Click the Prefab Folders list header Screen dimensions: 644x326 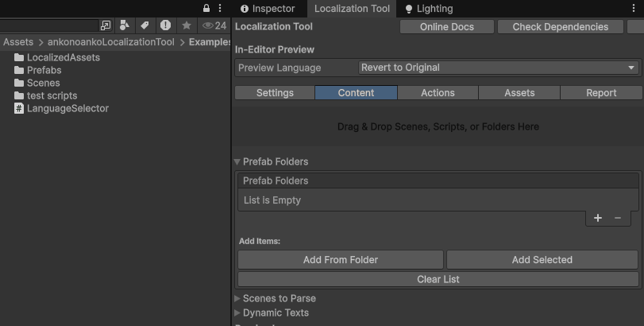(438, 180)
